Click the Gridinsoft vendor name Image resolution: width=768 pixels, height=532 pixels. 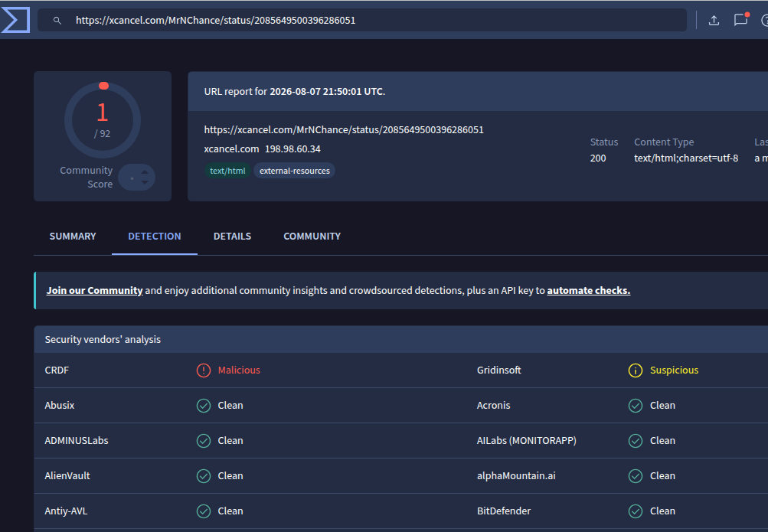point(498,370)
